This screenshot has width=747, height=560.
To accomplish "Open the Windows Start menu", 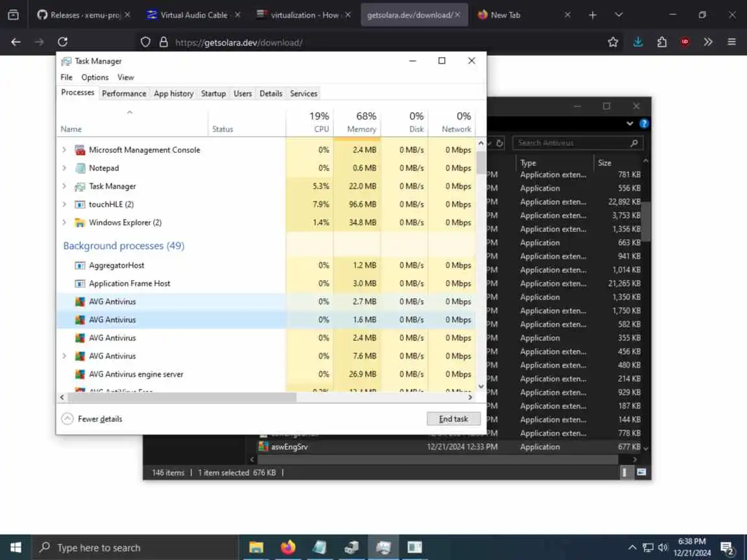I will 16,547.
